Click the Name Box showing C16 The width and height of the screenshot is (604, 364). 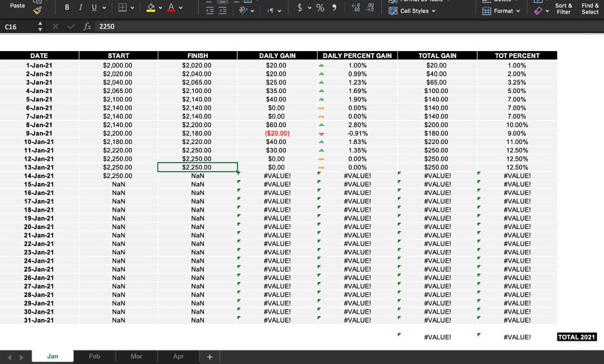pyautogui.click(x=19, y=26)
